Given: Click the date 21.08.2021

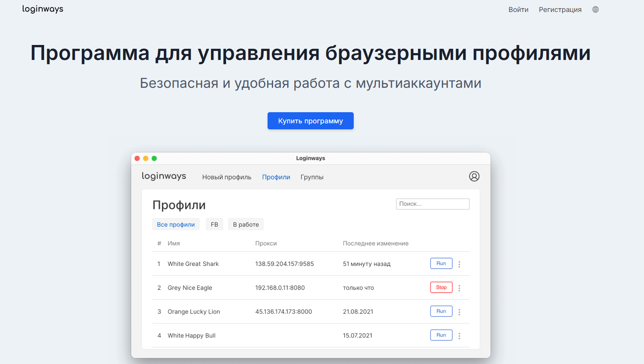Looking at the screenshot, I should (x=358, y=312).
